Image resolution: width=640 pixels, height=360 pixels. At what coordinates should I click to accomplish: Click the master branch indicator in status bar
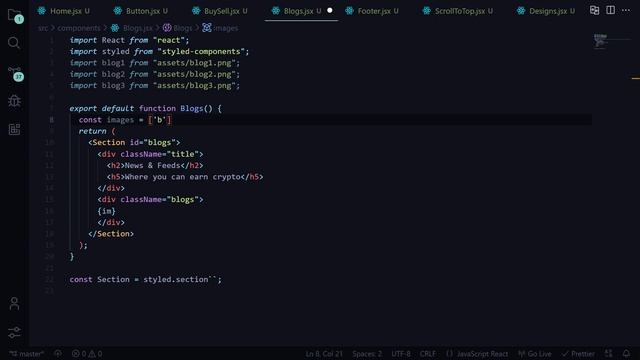point(27,354)
